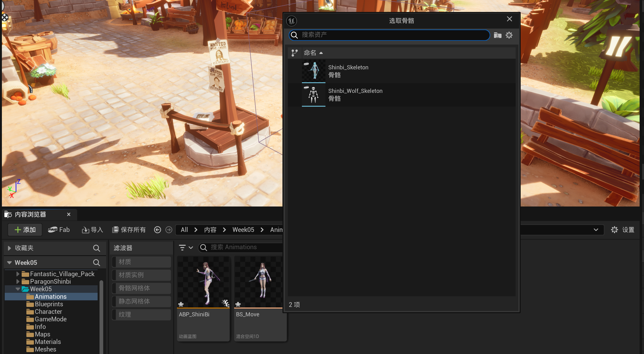Toggle the 静态网格体 filter
This screenshot has width=644, height=354.
pos(141,301)
